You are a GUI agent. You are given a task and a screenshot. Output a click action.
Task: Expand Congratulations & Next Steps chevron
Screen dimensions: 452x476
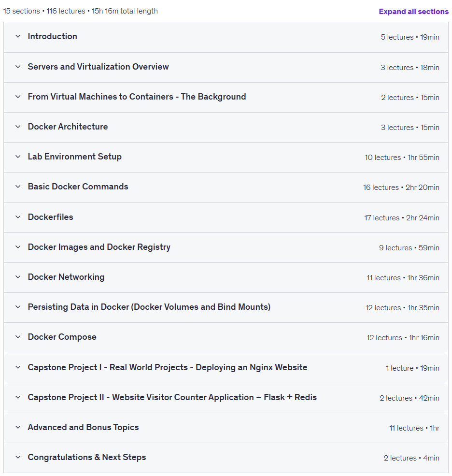click(x=18, y=458)
